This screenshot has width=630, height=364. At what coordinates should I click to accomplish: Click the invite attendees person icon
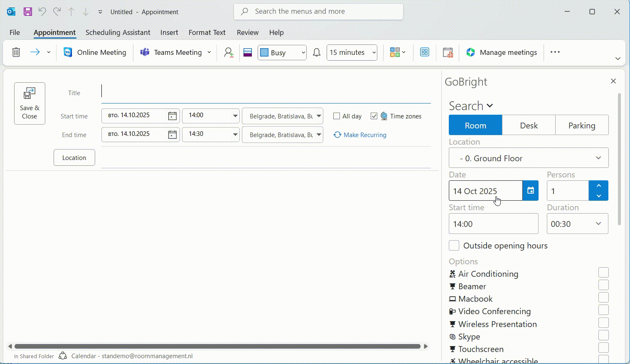pyautogui.click(x=229, y=52)
